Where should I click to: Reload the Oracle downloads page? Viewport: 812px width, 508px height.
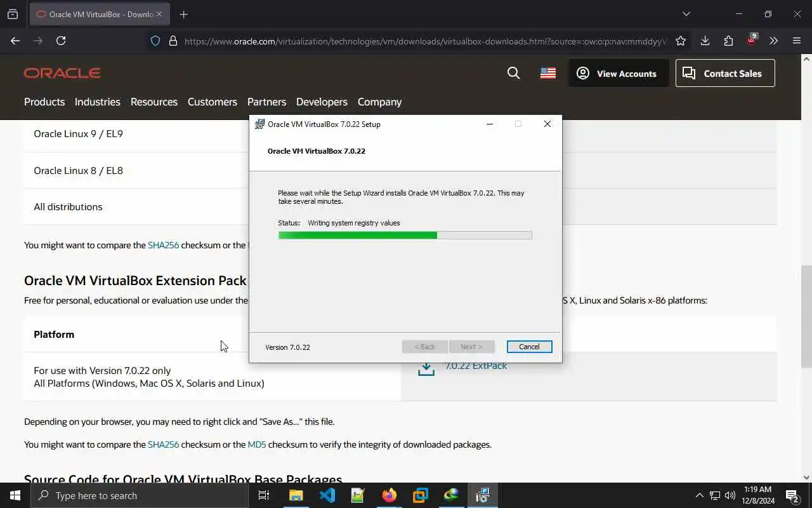tap(61, 41)
